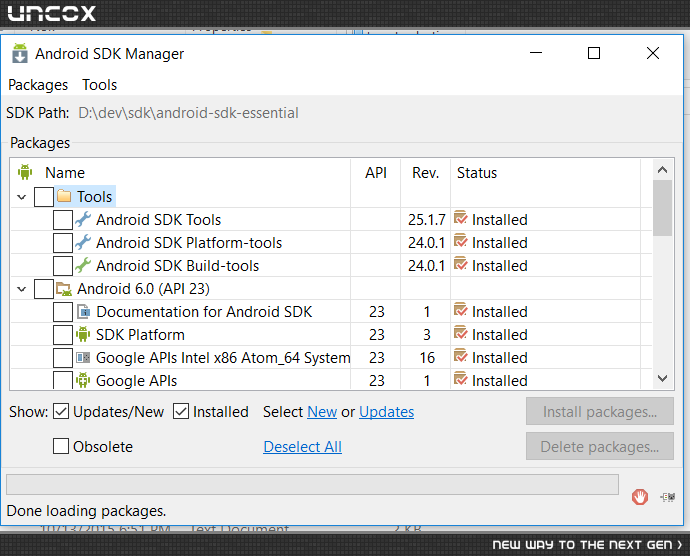
Task: Select the Android SDK Platform-tools row name
Action: click(189, 243)
